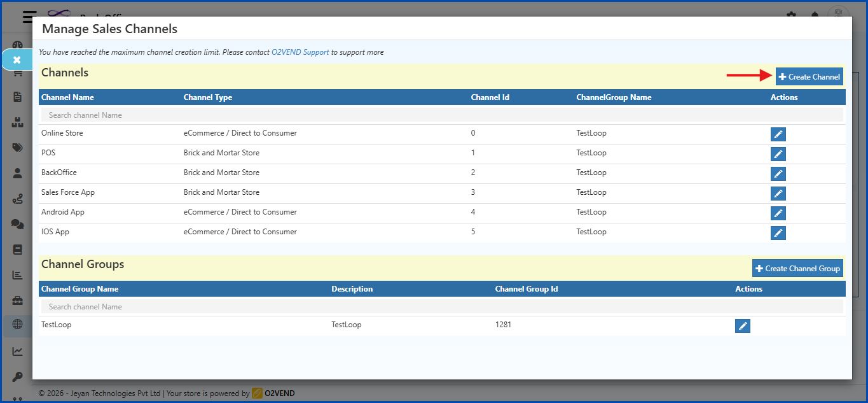Viewport: 868px width, 403px height.
Task: Open the customers person icon
Action: [x=17, y=173]
